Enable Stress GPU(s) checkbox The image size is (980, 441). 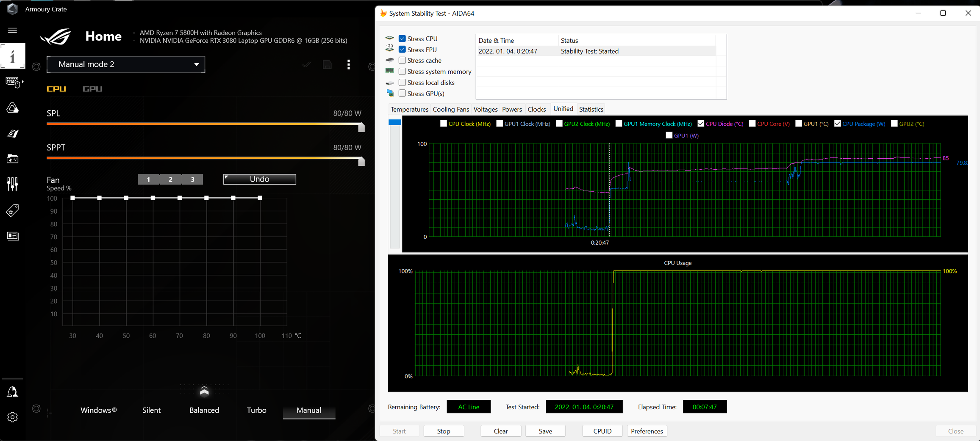[x=402, y=94]
